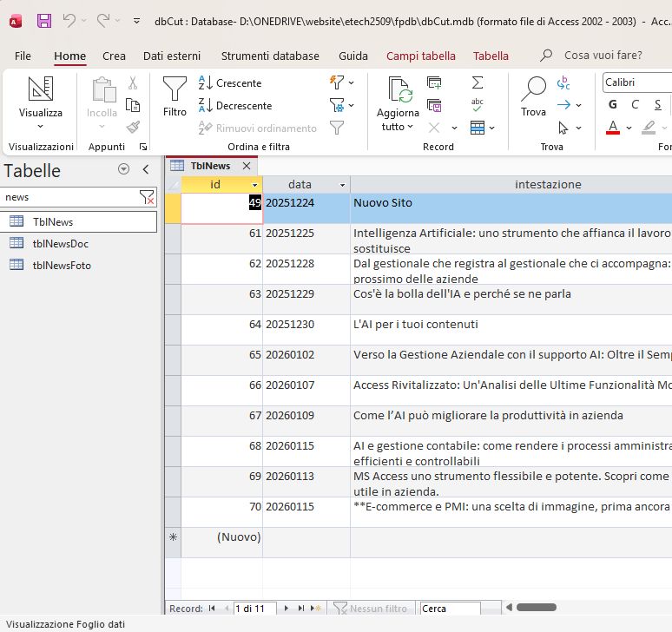Go to the next record
This screenshot has height=632, width=672.
point(287,608)
